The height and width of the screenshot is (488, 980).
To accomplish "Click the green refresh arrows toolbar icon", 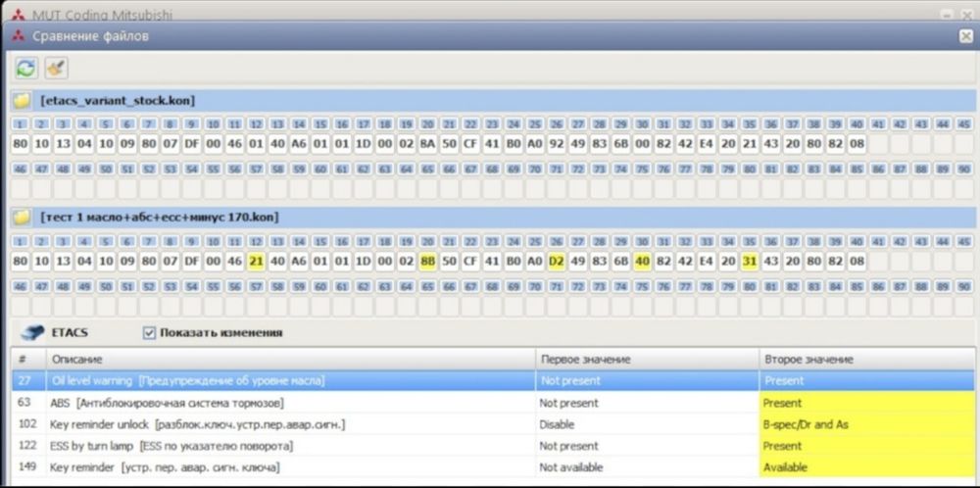I will (26, 69).
